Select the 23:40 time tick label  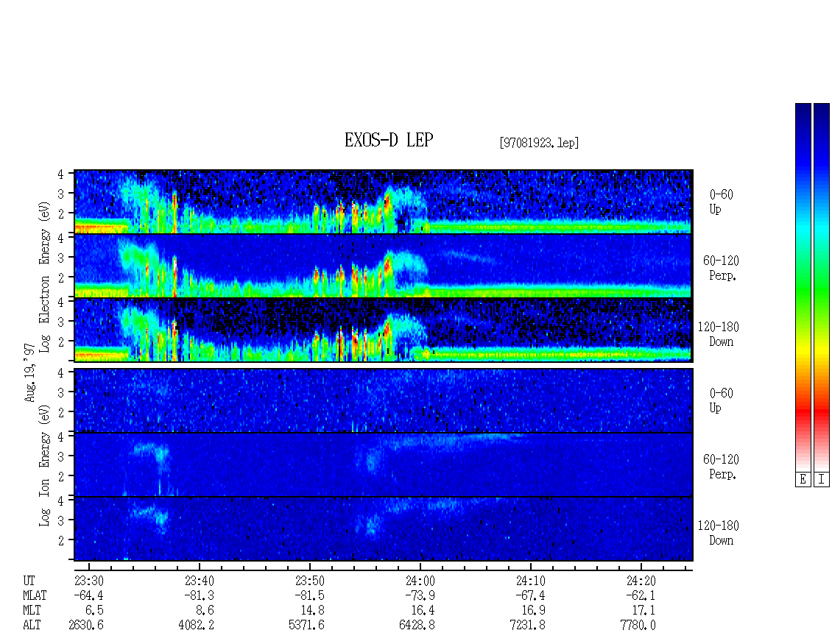click(x=199, y=581)
